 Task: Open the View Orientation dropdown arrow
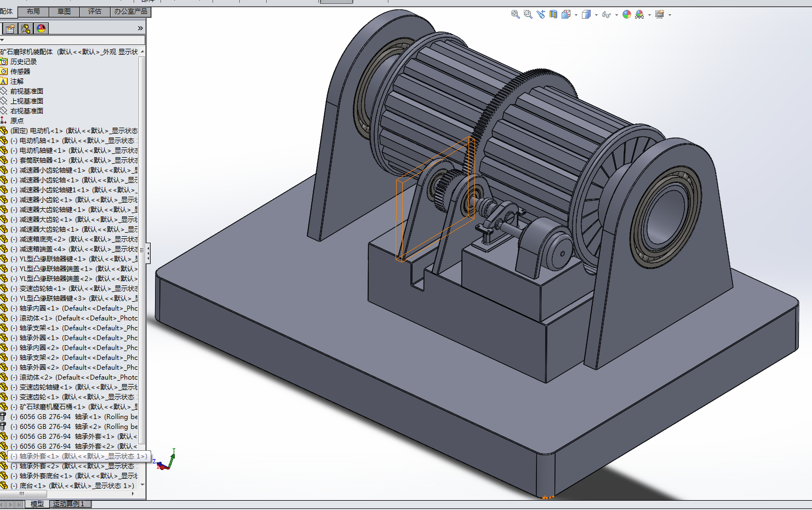coord(576,15)
